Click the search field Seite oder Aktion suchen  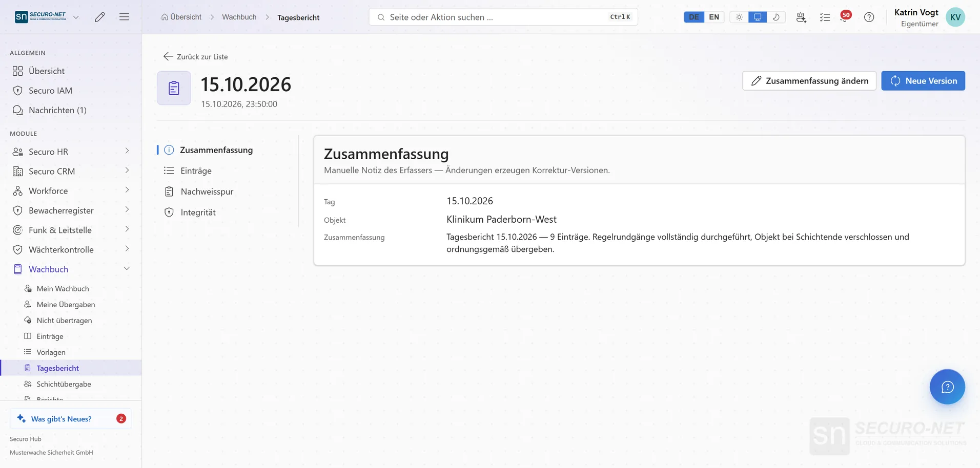pos(503,17)
